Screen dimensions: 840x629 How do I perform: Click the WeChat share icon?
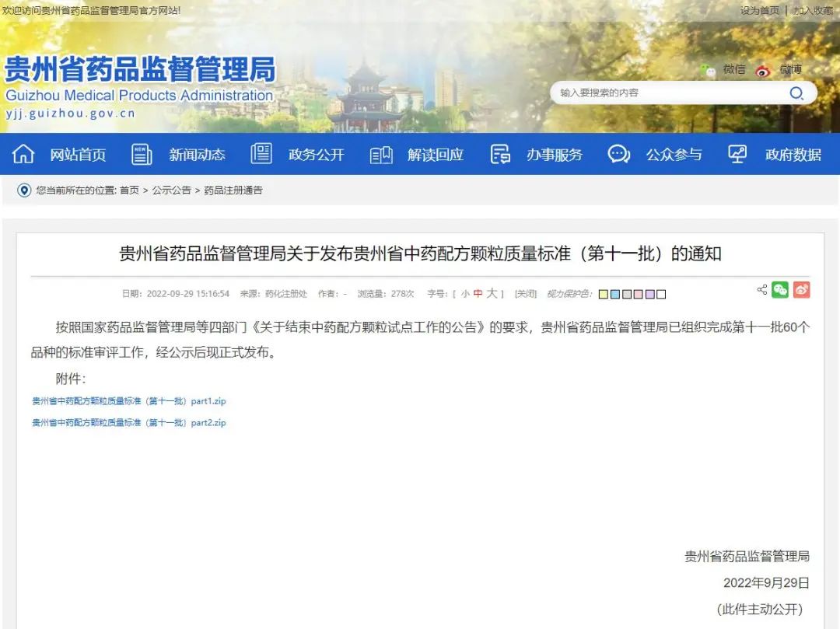tap(780, 289)
